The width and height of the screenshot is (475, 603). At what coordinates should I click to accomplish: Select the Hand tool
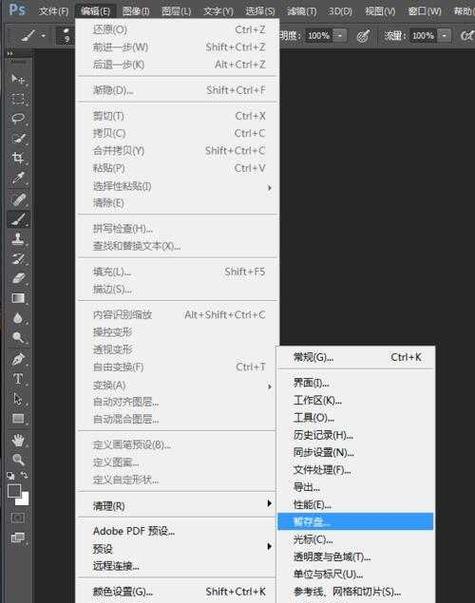click(18, 440)
